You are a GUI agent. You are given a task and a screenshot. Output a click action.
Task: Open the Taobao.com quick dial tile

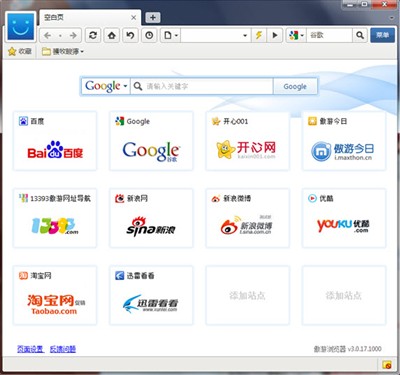click(x=55, y=295)
